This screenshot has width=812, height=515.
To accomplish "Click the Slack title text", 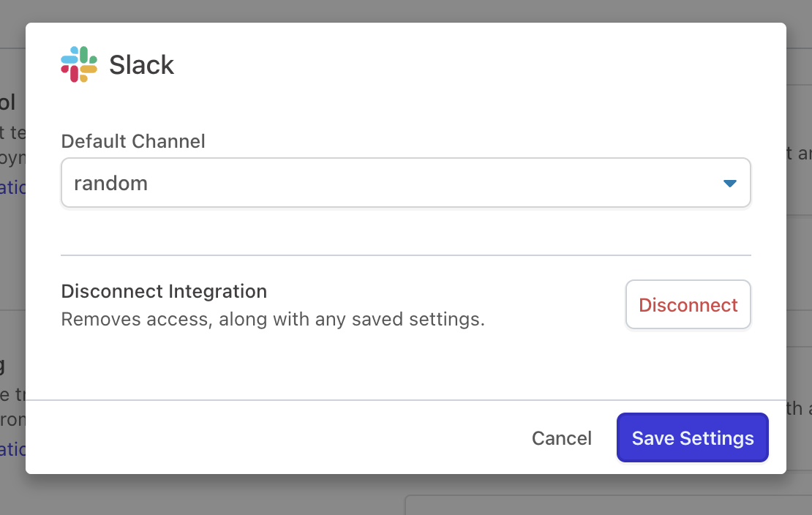I will tap(141, 64).
